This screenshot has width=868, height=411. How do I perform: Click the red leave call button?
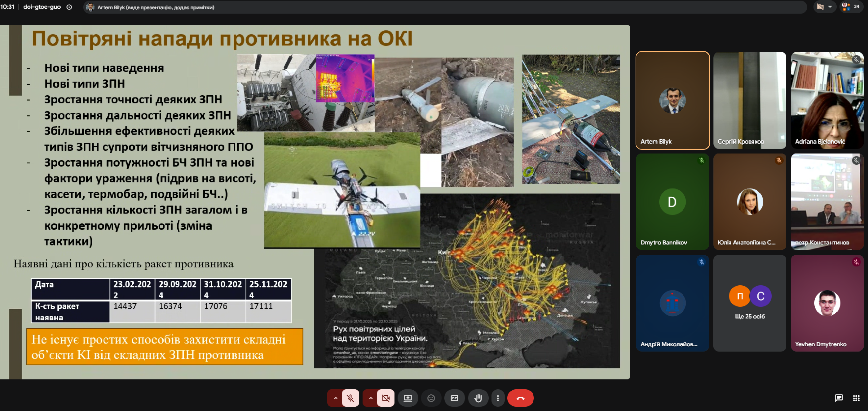(520, 398)
